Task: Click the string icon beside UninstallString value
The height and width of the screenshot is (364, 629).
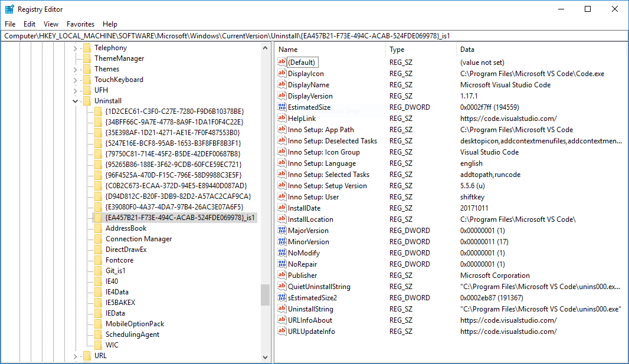Action: (281, 309)
